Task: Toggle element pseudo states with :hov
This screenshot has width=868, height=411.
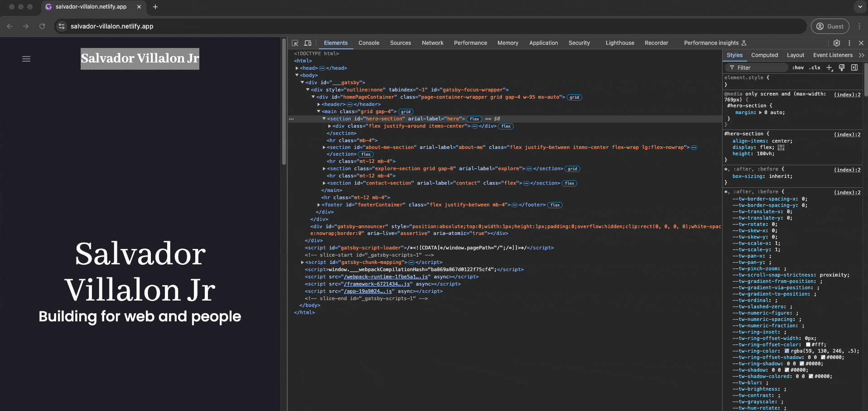Action: tap(798, 67)
